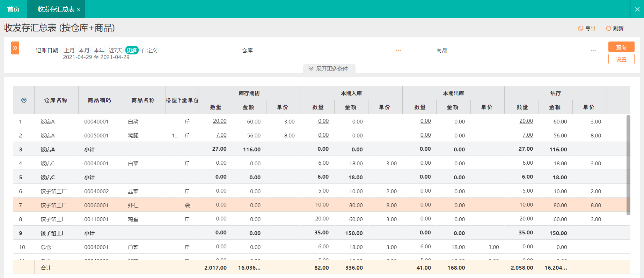This screenshot has width=644, height=278.
Task: Close the 收发存汇总表 tab with its x
Action: (79, 10)
